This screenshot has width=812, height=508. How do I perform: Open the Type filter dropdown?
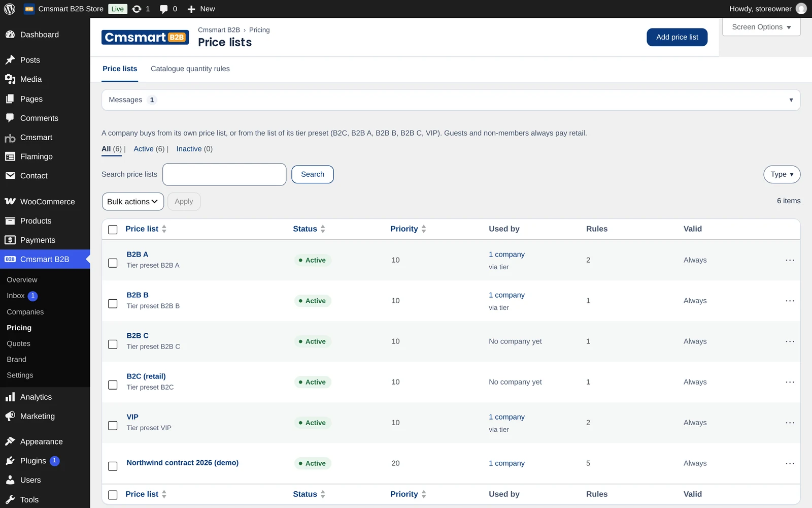tap(782, 174)
